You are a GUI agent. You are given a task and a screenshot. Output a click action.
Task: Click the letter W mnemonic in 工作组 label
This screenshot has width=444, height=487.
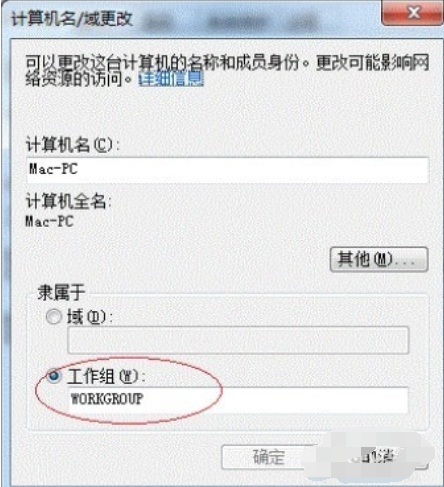(x=128, y=377)
